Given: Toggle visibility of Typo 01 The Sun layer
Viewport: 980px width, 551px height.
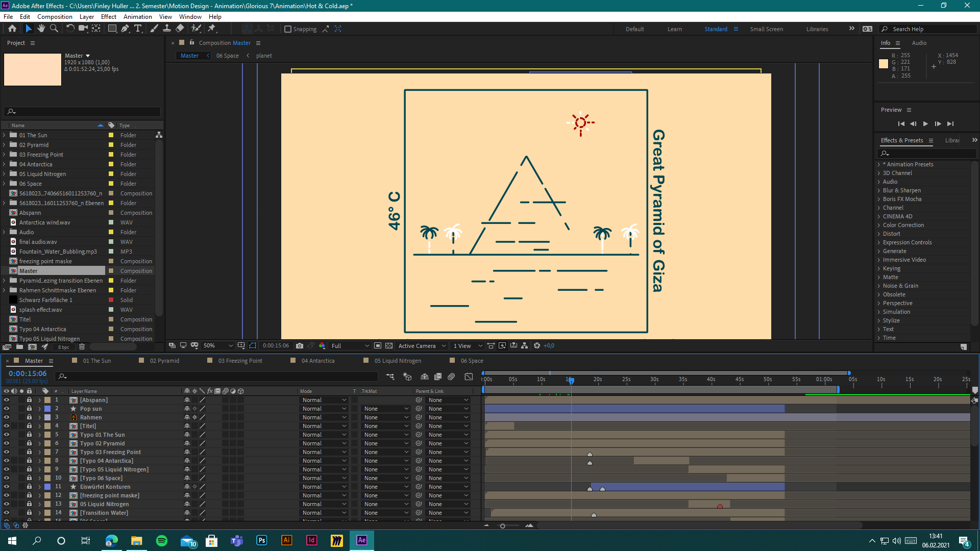Looking at the screenshot, I should [x=6, y=435].
